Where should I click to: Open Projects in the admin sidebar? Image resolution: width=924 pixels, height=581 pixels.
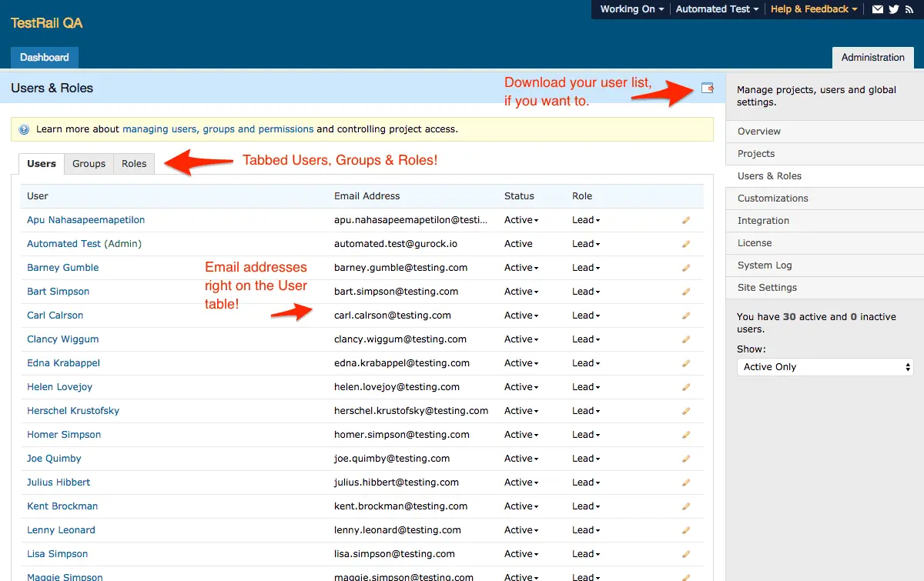825,154
